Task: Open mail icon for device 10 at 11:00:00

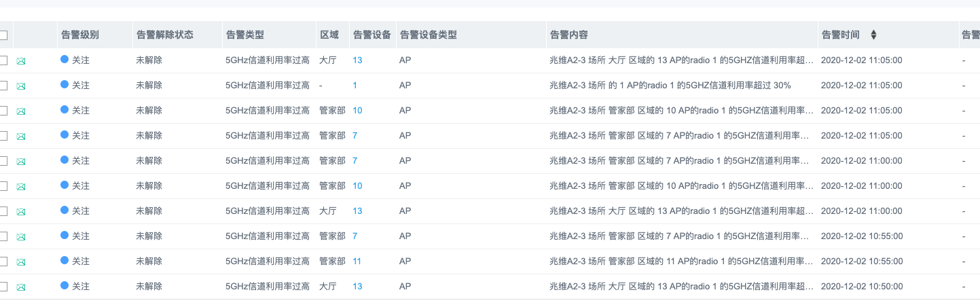Action: pos(21,187)
